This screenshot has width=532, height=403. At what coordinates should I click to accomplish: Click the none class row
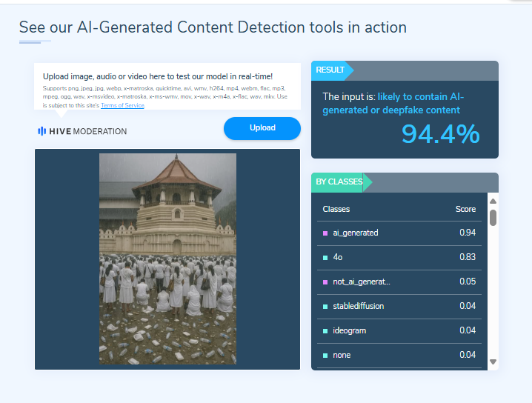399,355
